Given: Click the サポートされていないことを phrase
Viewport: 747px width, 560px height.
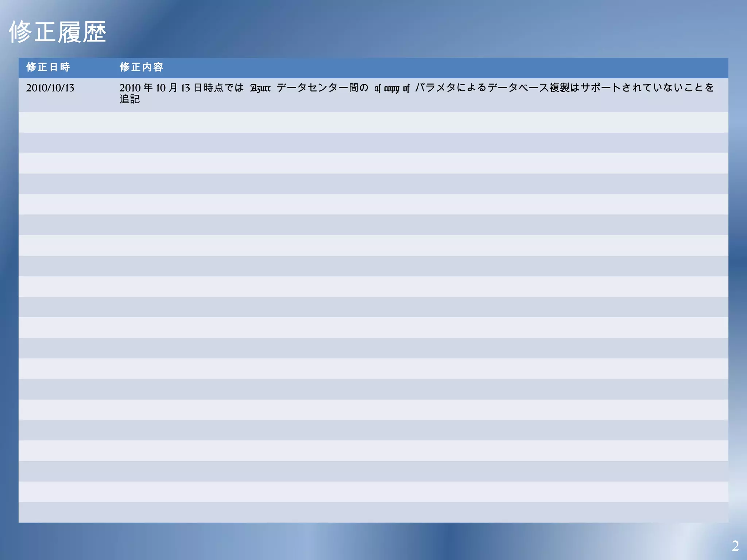Looking at the screenshot, I should pos(647,88).
